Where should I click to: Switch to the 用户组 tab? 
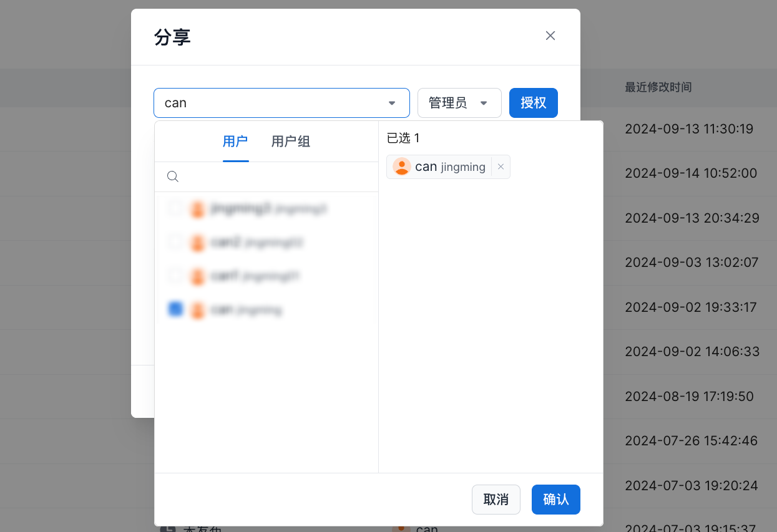(290, 142)
